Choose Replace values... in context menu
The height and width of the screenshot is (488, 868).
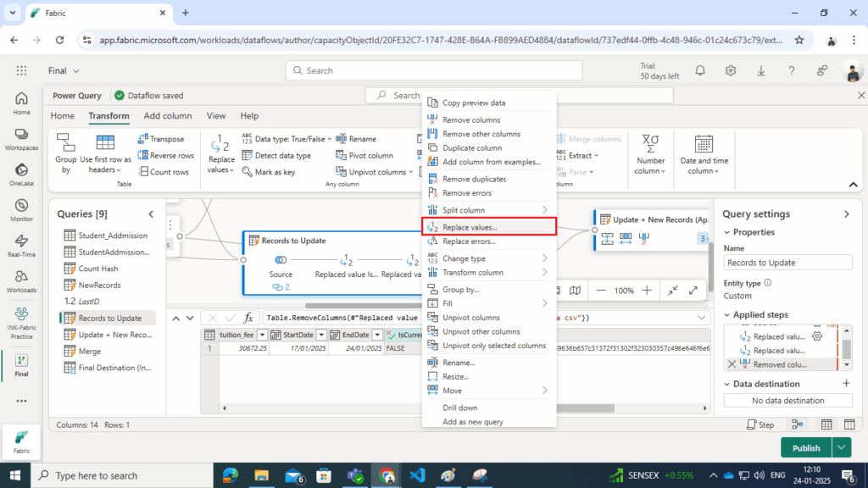click(x=489, y=227)
